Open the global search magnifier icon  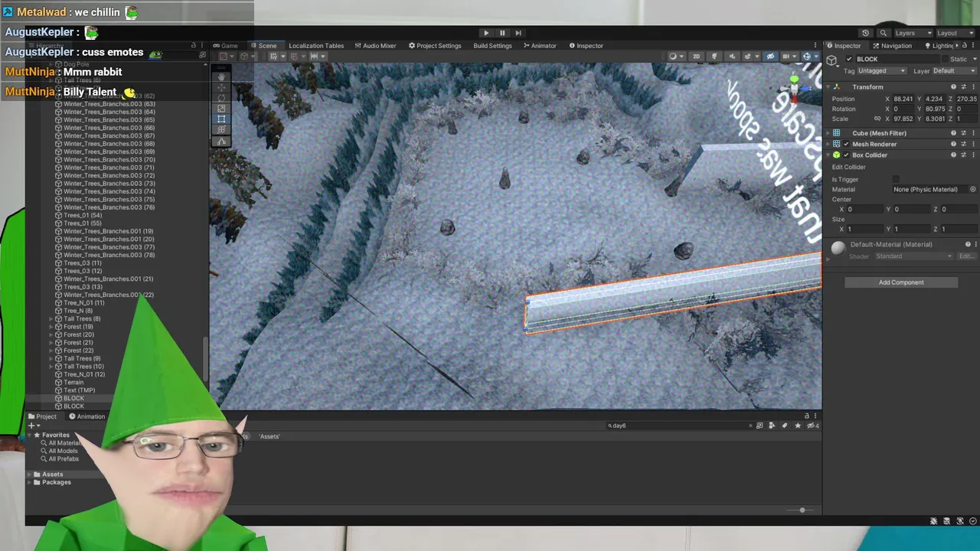(x=883, y=33)
